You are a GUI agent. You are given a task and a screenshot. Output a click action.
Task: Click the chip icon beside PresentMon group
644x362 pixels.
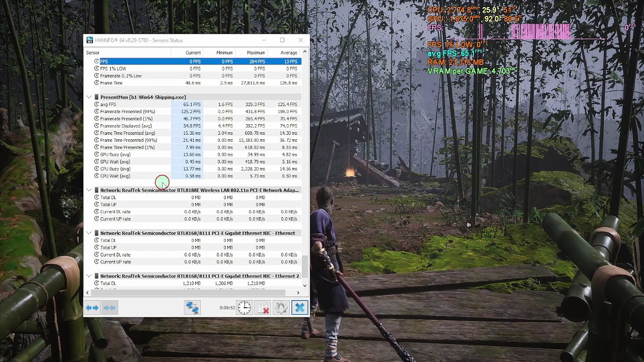pos(97,97)
